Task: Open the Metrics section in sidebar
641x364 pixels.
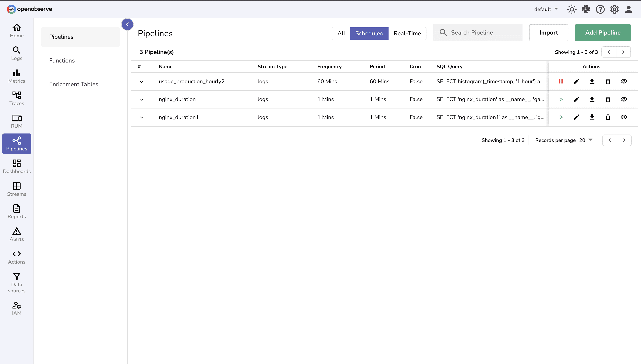Action: click(17, 76)
